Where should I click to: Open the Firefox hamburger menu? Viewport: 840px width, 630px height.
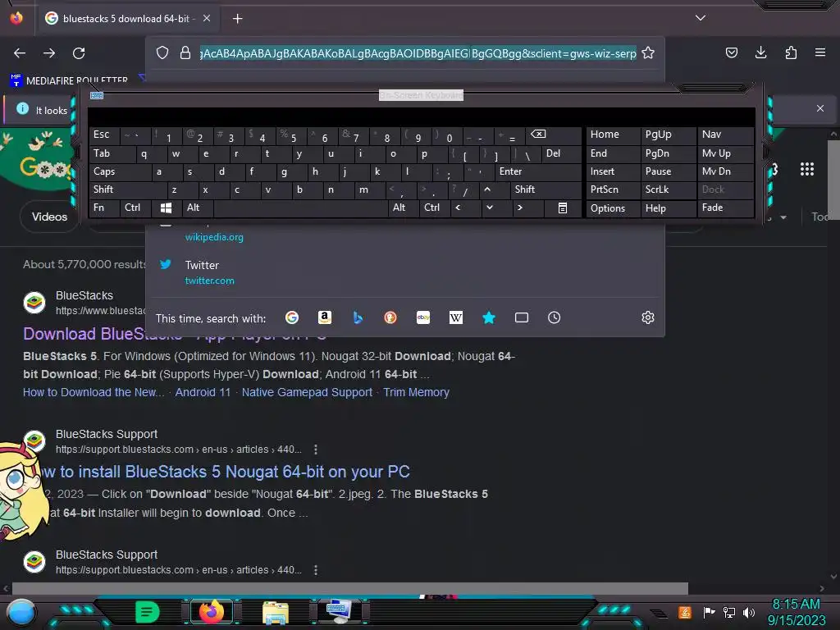coord(820,52)
